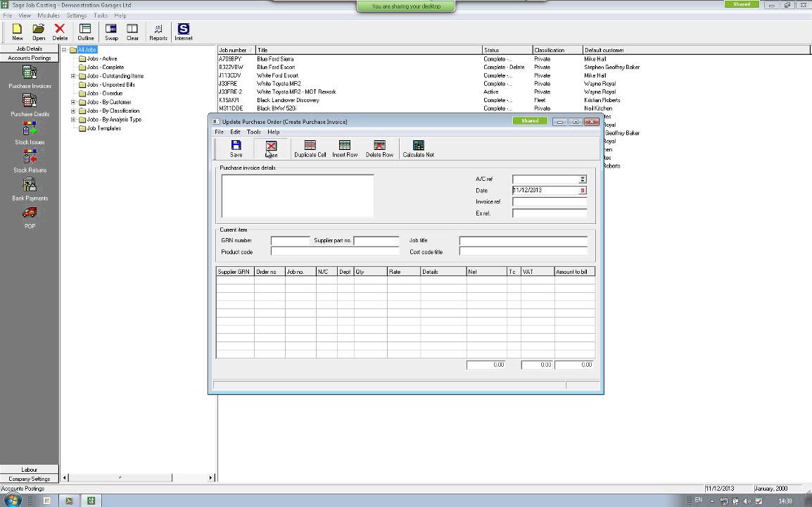The image size is (812, 507).
Task: Select the Labour sidebar tab
Action: (x=30, y=470)
